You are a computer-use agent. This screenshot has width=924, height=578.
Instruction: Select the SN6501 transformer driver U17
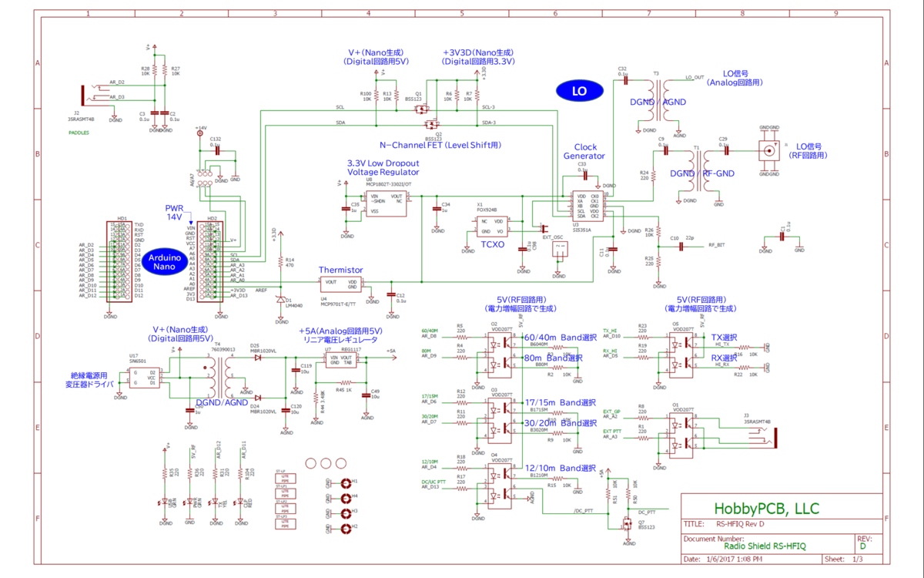coord(145,378)
